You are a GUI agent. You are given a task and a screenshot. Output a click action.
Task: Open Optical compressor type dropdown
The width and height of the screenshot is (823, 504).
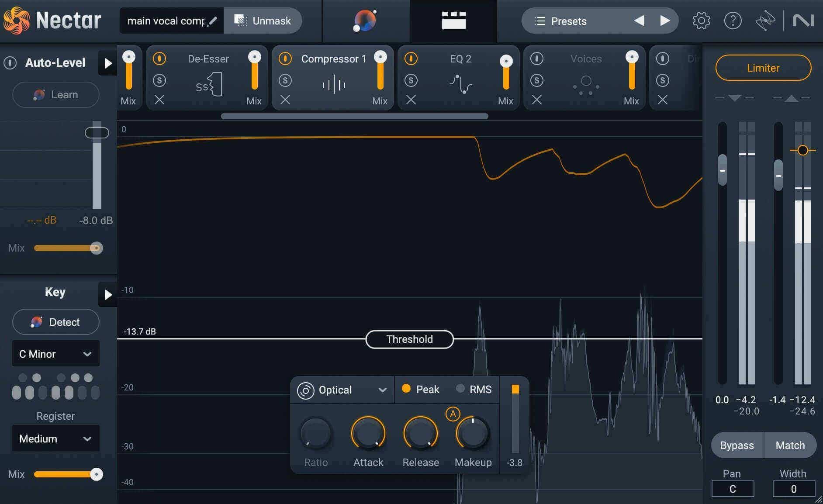pyautogui.click(x=342, y=390)
